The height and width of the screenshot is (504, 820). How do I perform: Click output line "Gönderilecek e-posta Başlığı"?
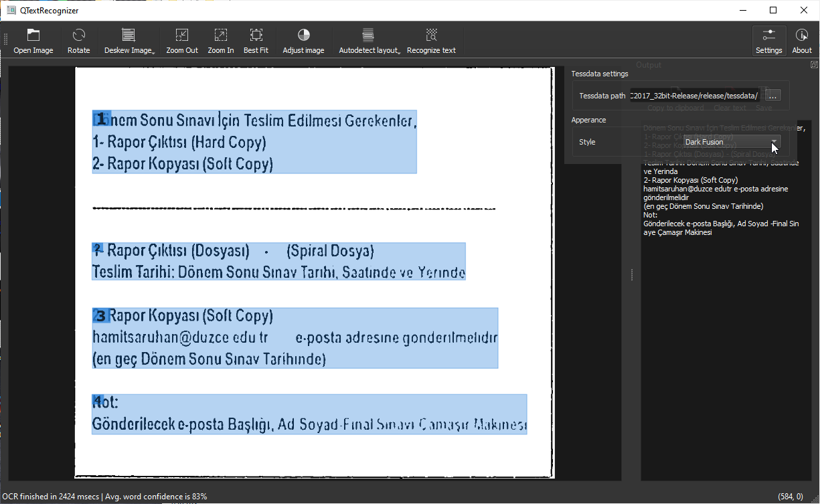pos(721,224)
